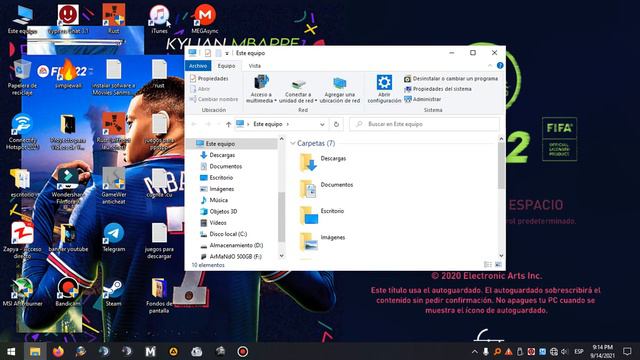This screenshot has height=360, width=640.
Task: Select MEGAsync desktop shortcut
Action: click(x=205, y=19)
